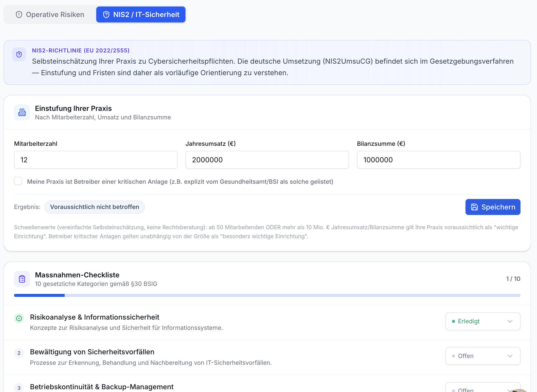Enable the kritische Anlage checkbox
This screenshot has height=392, width=537.
pyautogui.click(x=18, y=181)
